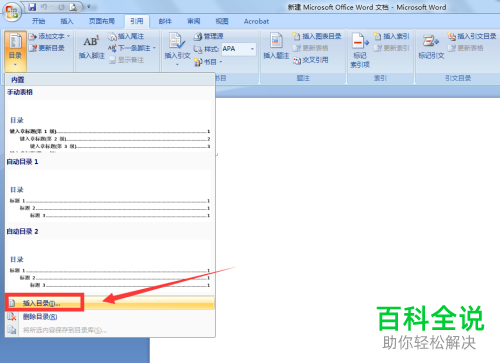This screenshot has height=363, width=500.
Task: Open the Acrobat ribbon tab
Action: (256, 21)
